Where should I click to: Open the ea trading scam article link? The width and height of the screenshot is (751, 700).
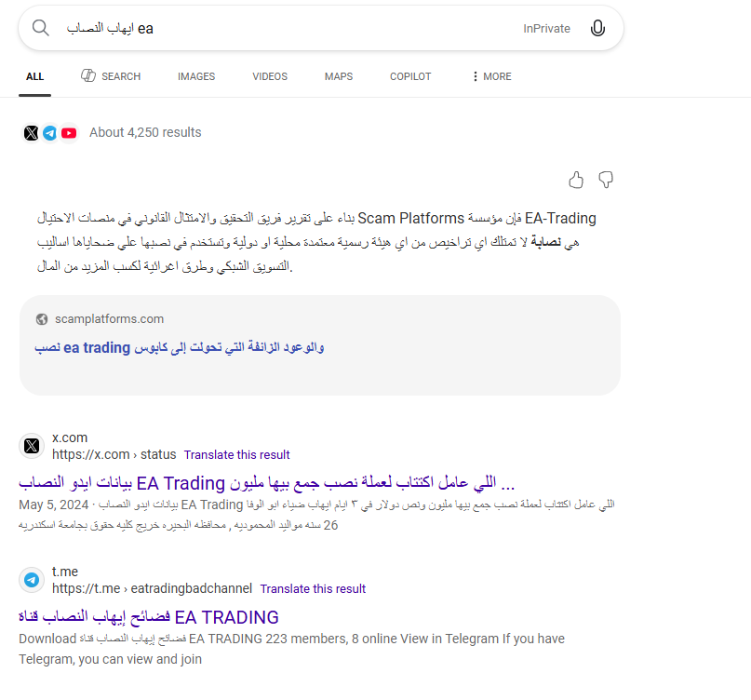click(179, 347)
